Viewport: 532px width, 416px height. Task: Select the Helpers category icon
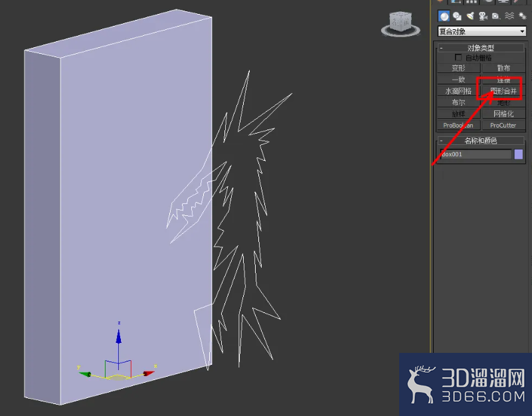[496, 16]
